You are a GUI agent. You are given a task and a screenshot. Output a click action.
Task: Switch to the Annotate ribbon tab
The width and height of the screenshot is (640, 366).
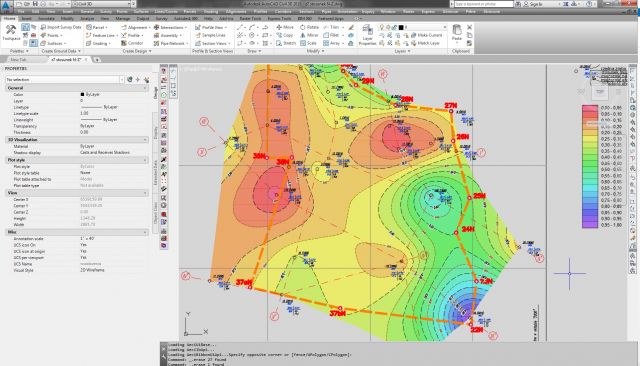(46, 18)
